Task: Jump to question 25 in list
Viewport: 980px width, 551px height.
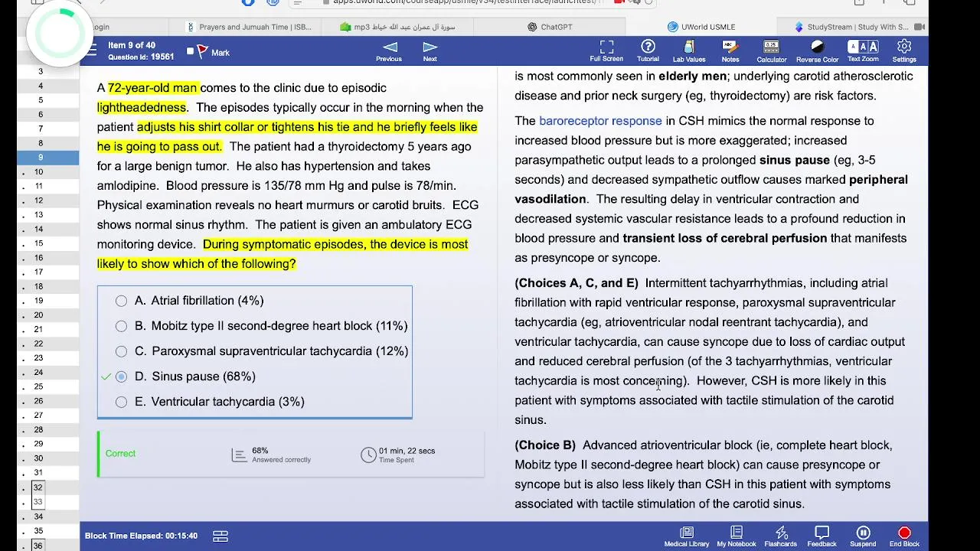Action: tap(38, 386)
